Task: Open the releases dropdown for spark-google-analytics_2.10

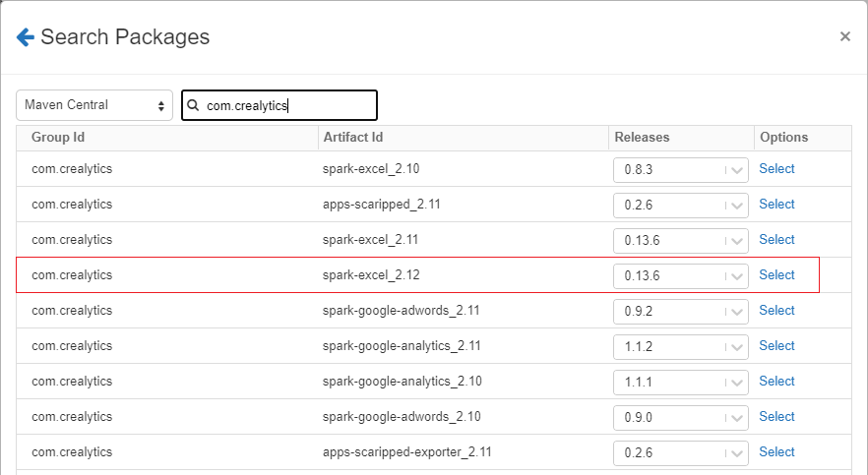Action: click(x=680, y=383)
